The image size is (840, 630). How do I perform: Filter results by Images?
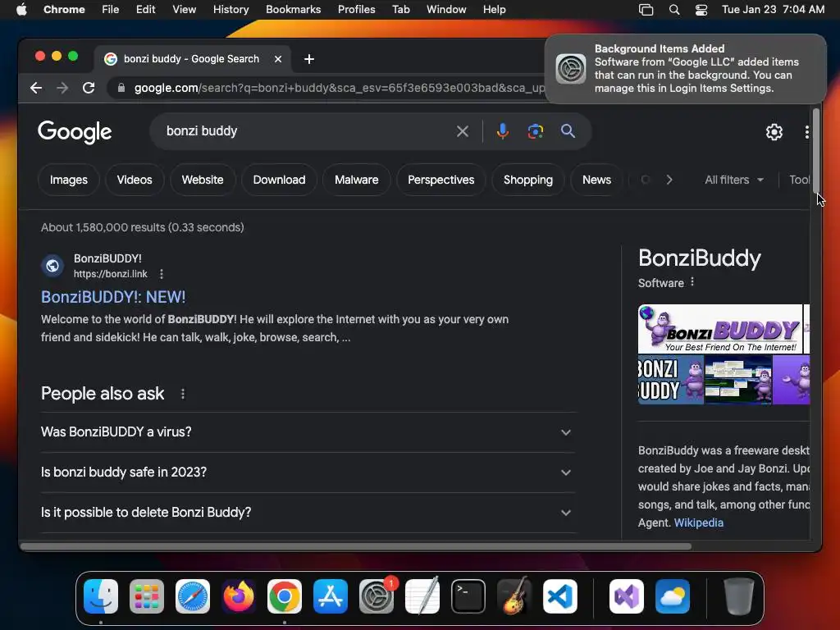pos(69,180)
